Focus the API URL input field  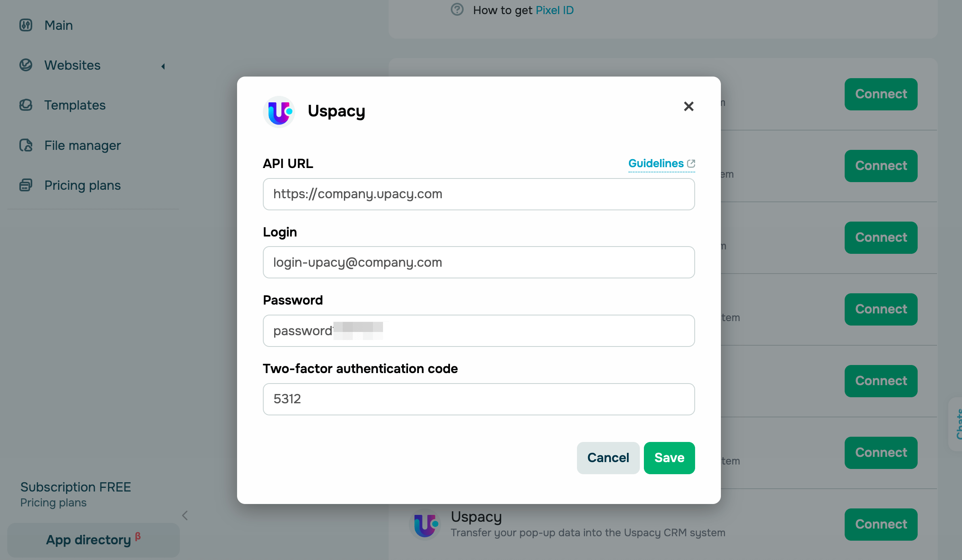tap(479, 194)
